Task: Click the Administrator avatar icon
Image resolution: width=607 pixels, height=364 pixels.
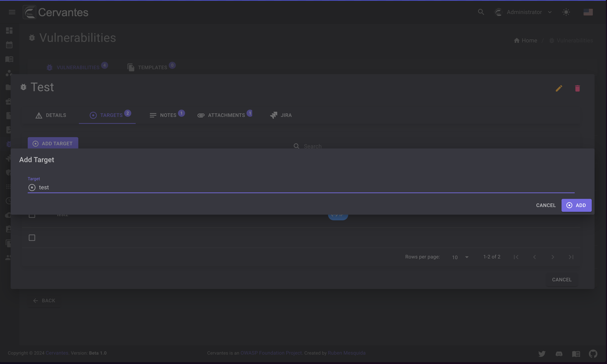Action: [498, 12]
